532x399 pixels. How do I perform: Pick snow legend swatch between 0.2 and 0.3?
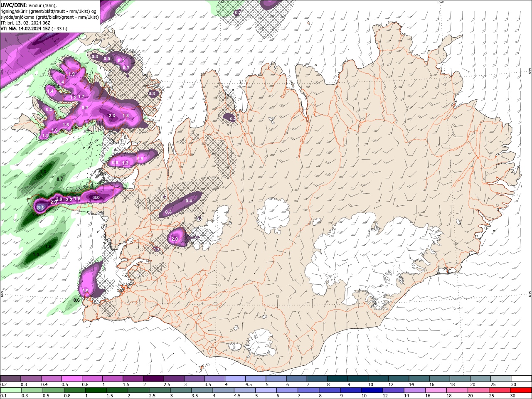point(10,378)
